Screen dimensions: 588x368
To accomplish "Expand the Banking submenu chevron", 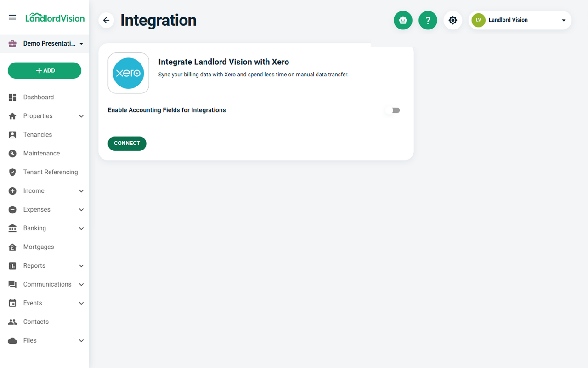I will click(x=81, y=229).
